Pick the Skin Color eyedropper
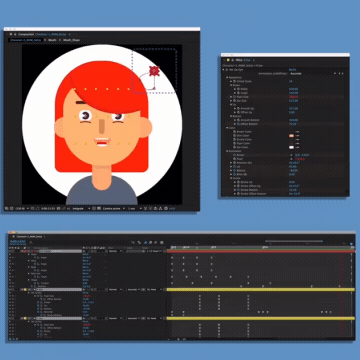The image size is (360, 360). pos(297,136)
